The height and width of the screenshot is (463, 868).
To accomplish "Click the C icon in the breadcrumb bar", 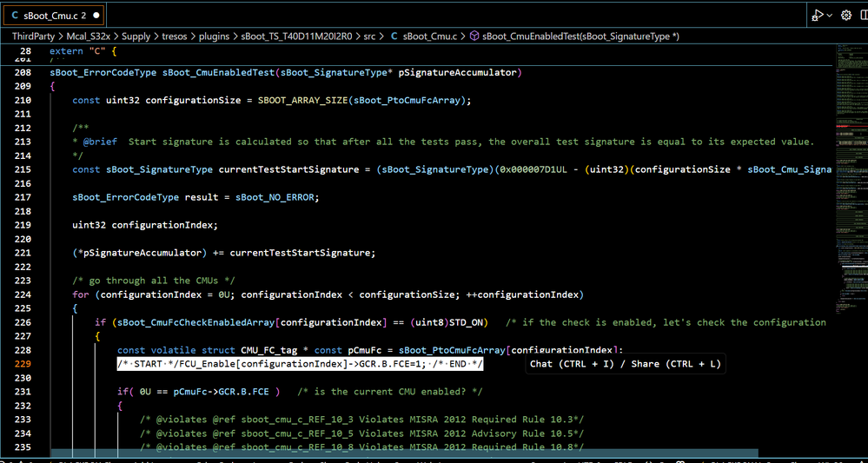I will [394, 36].
